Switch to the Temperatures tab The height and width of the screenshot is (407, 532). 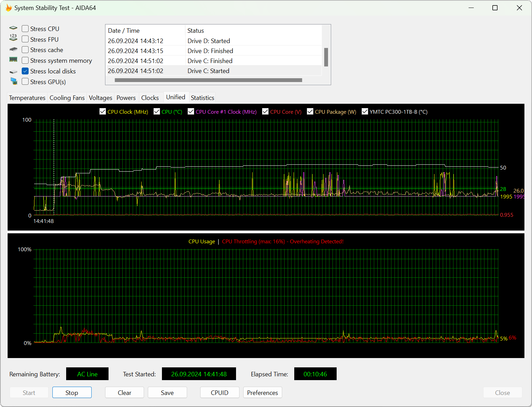(x=27, y=98)
